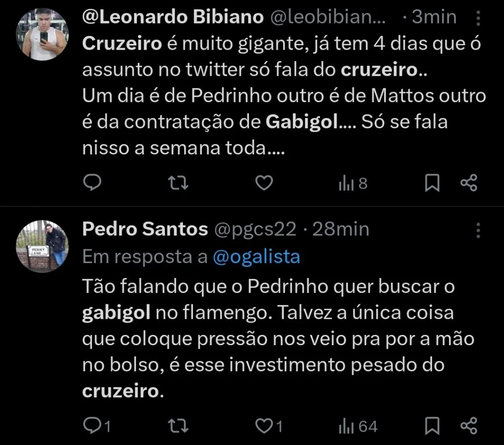Image resolution: width=504 pixels, height=445 pixels.
Task: Retweet Leonardo Bibiano's post
Action: click(178, 182)
